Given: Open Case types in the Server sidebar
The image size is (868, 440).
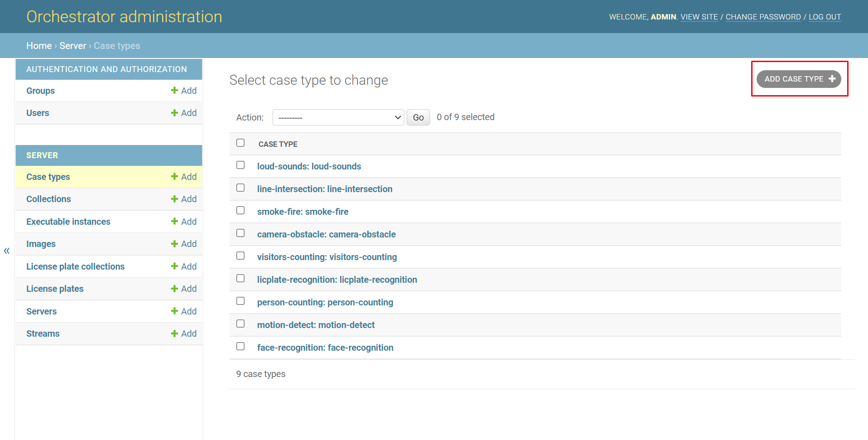Looking at the screenshot, I should 48,177.
